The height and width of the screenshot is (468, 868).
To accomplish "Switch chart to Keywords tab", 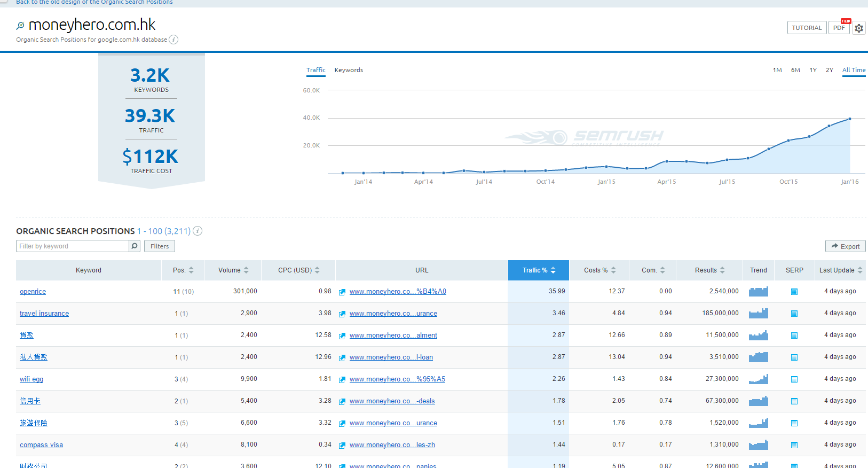I will [349, 70].
